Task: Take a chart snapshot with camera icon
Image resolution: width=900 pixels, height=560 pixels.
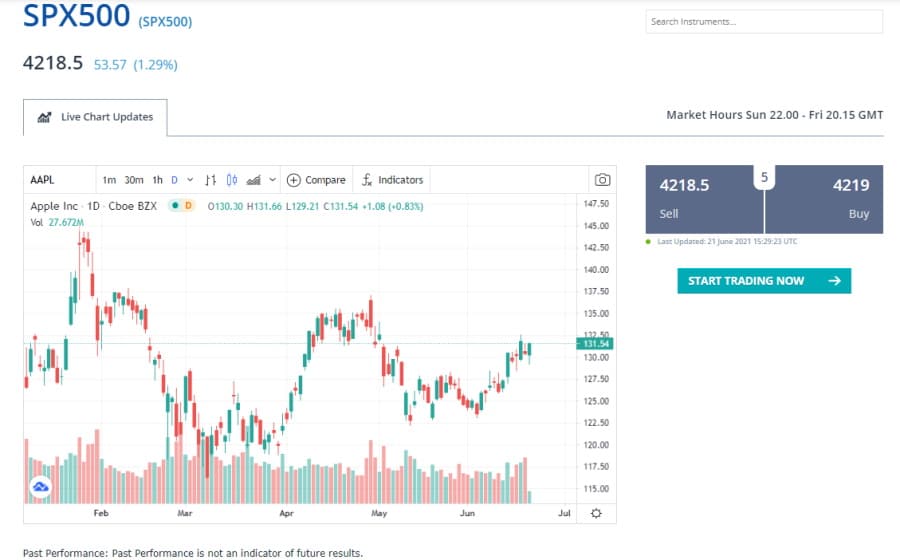Action: pyautogui.click(x=602, y=180)
